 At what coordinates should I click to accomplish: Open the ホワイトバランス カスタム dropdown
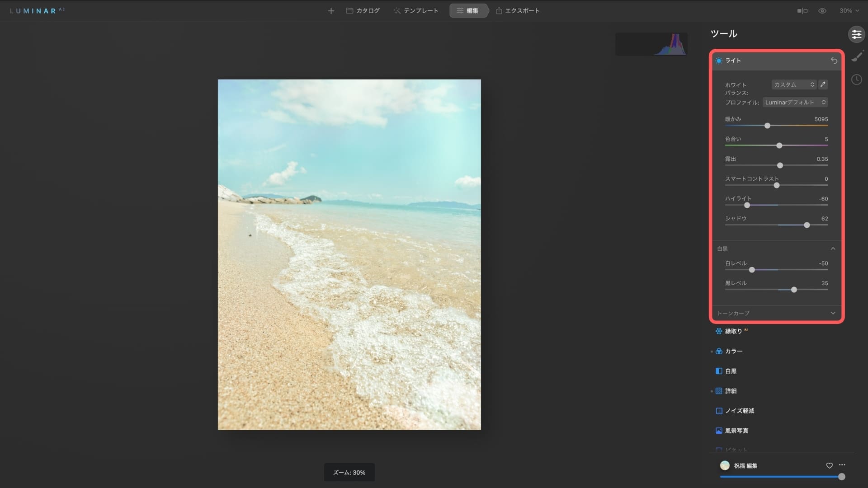[x=794, y=84]
